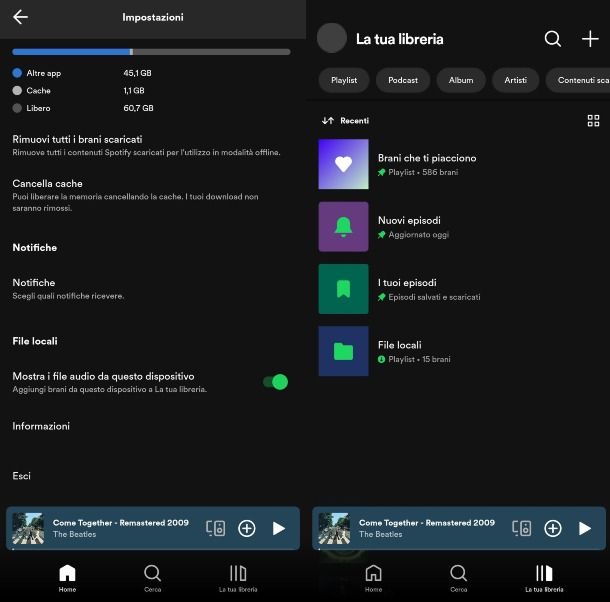Tap the plus icon in library header

590,39
